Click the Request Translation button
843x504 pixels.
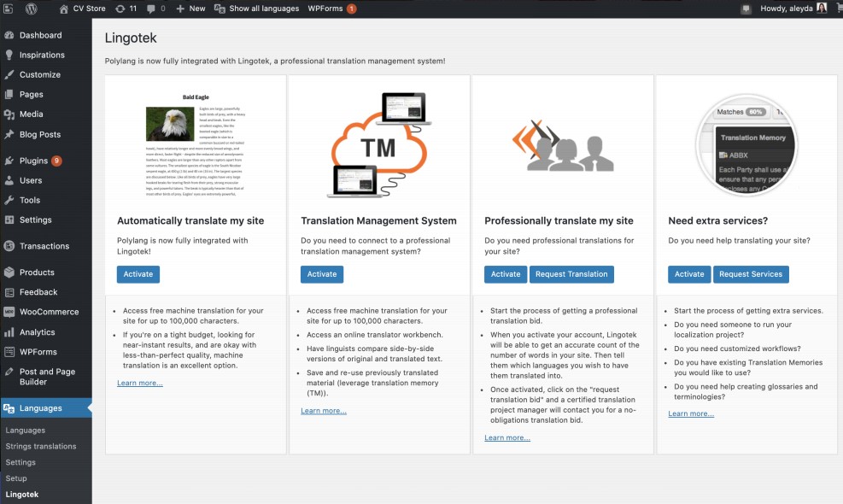(x=571, y=274)
